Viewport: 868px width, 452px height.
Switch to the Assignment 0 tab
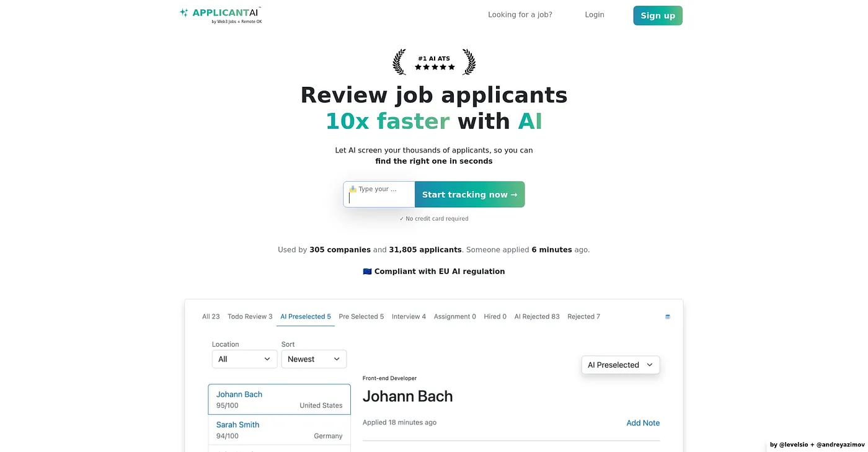click(x=455, y=316)
